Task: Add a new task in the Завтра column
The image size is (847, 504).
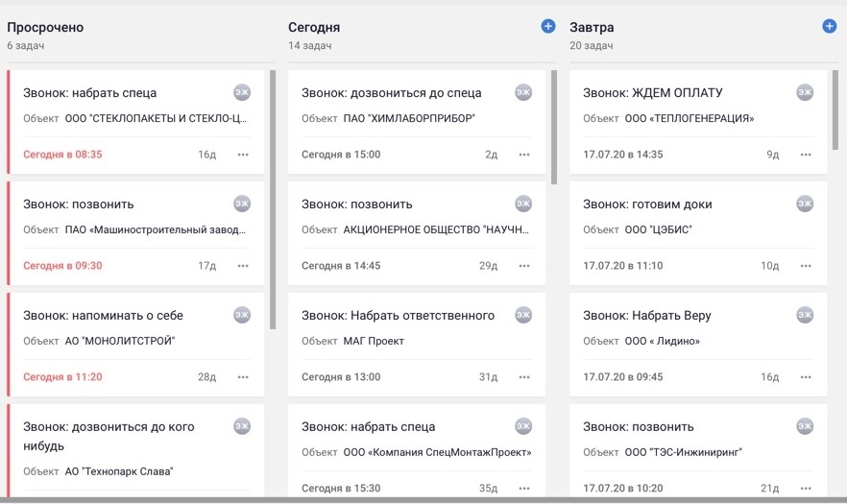Action: [830, 27]
